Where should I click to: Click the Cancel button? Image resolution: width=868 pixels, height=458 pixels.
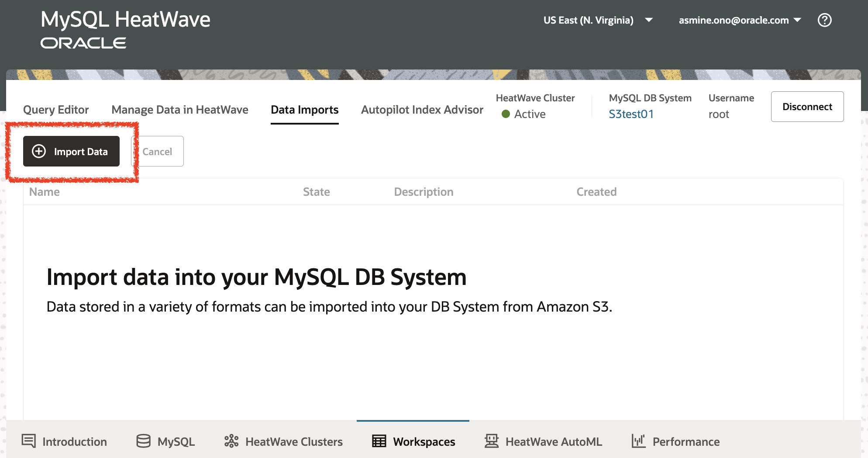158,151
